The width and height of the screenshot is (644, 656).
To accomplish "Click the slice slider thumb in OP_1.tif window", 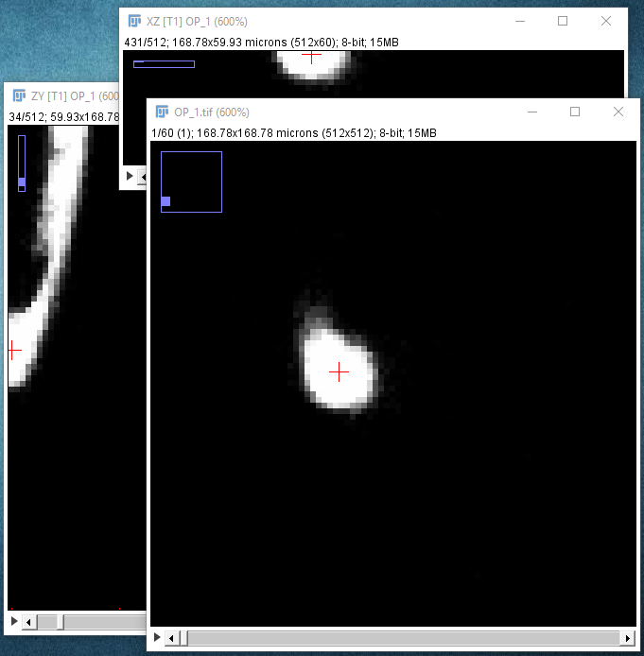I will [x=183, y=638].
